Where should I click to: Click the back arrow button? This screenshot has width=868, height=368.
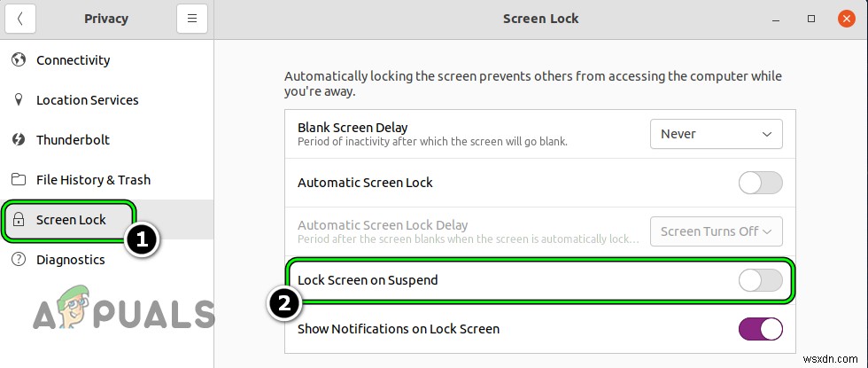(x=20, y=19)
